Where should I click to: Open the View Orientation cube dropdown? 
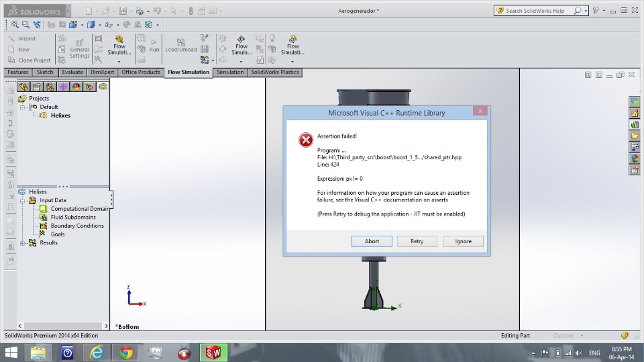click(x=82, y=25)
